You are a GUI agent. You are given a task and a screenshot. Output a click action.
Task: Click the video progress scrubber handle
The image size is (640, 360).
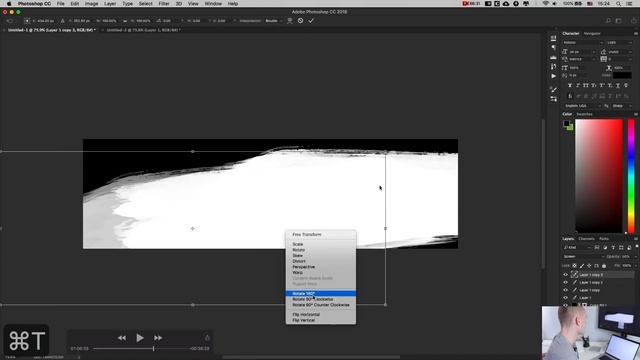click(153, 349)
